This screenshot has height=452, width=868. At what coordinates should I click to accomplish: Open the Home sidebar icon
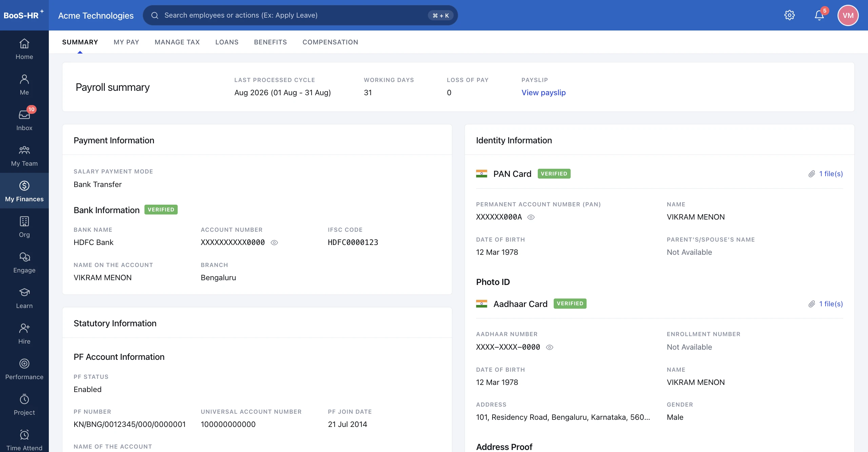pos(24,49)
